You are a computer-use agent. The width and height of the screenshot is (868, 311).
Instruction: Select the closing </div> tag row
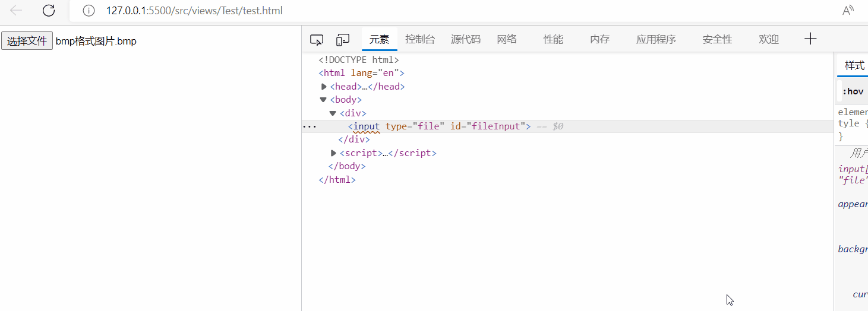coord(354,139)
